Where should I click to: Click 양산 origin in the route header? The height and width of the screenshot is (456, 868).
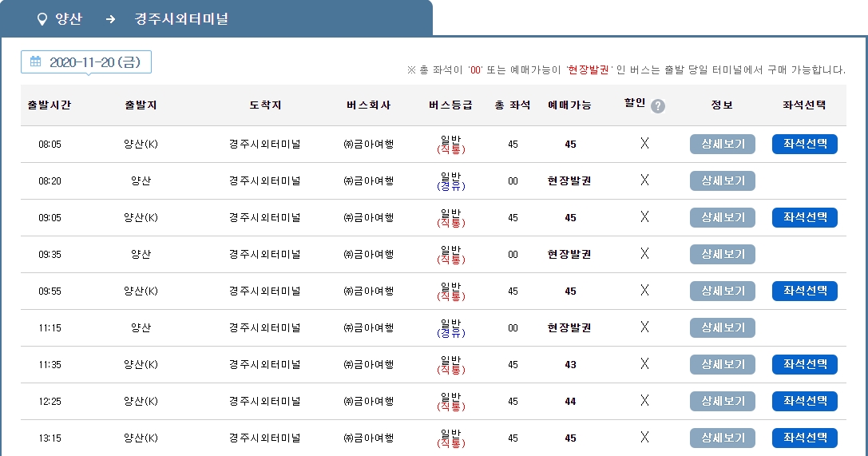coord(69,19)
